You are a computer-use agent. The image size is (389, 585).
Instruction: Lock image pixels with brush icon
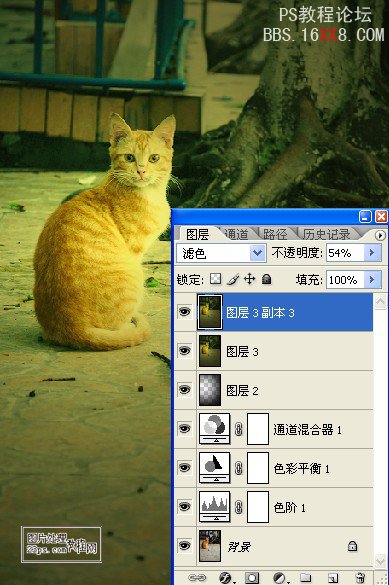(233, 279)
